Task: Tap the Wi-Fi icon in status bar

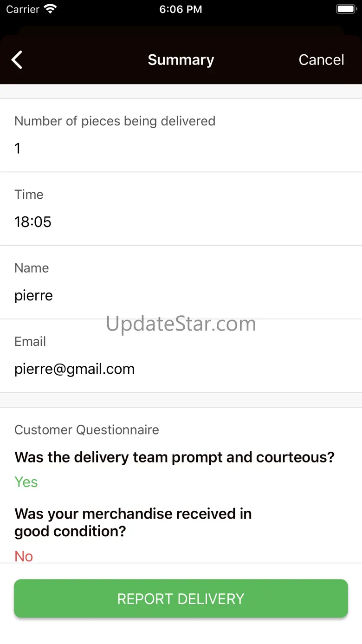Action: click(50, 9)
